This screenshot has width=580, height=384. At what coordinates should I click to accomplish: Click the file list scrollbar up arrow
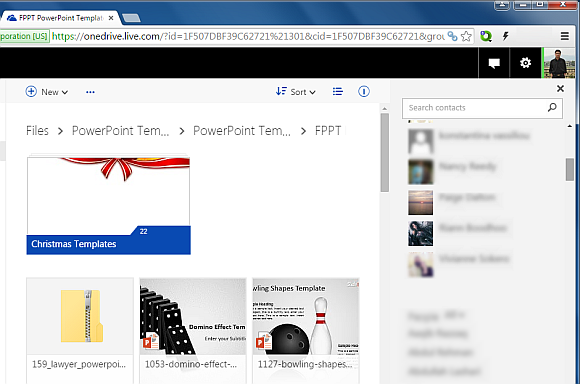coord(385,108)
